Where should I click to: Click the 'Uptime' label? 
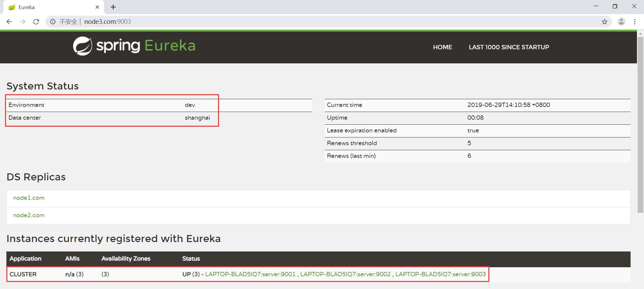(x=337, y=118)
